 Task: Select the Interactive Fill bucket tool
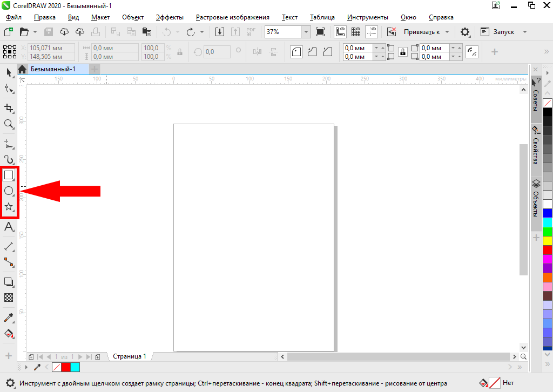click(x=9, y=333)
